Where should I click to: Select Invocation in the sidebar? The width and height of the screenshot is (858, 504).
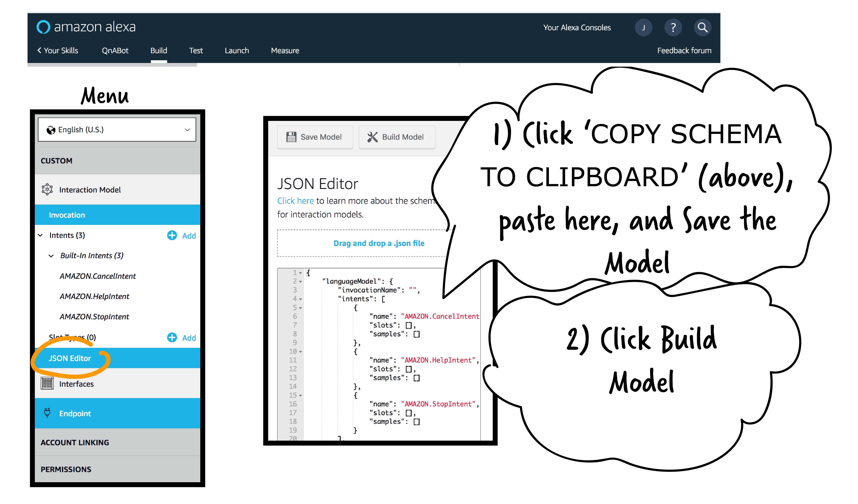click(117, 215)
